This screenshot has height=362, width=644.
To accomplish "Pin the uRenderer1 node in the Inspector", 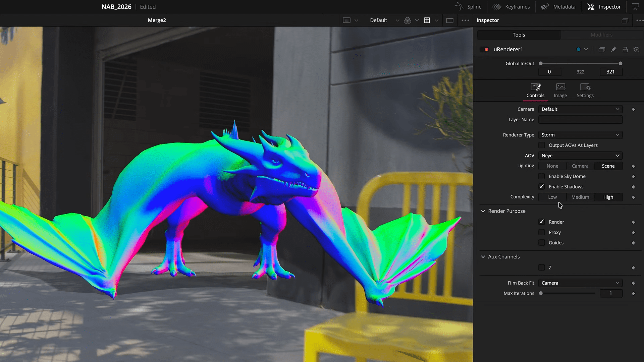I will [613, 49].
